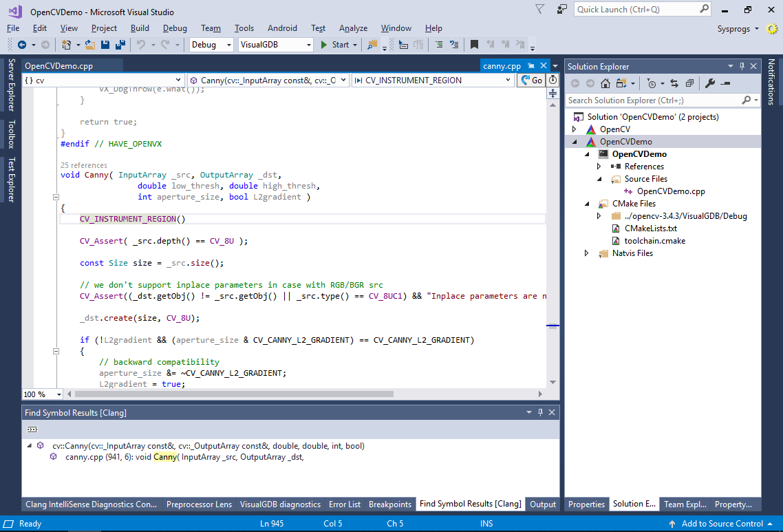
Task: Switch to the Breakpoints tab
Action: 390,504
